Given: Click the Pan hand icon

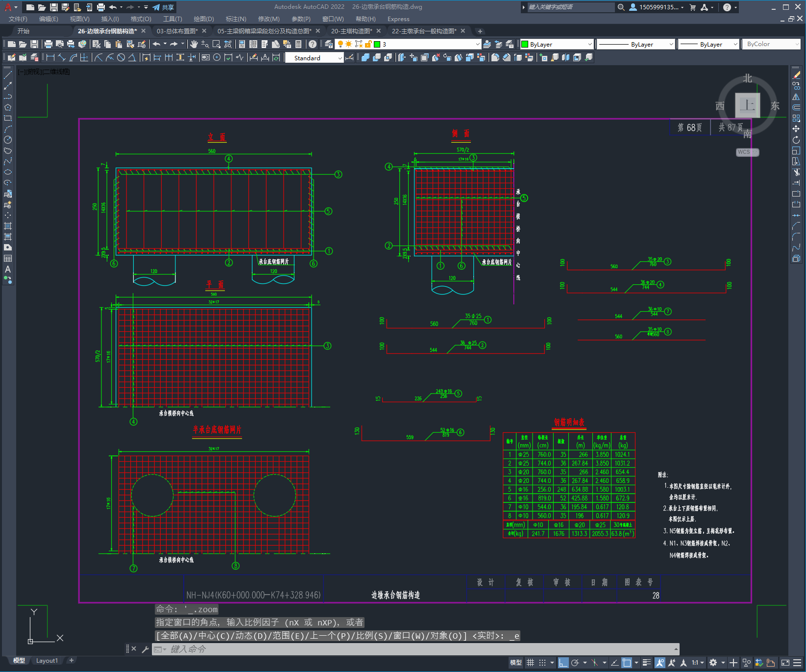Looking at the screenshot, I should (194, 44).
